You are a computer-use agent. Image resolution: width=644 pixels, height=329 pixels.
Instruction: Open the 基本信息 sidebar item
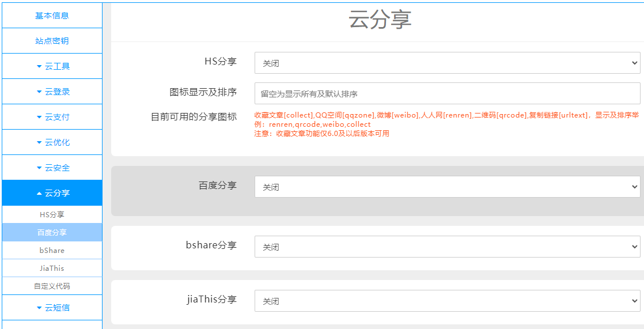[52, 16]
